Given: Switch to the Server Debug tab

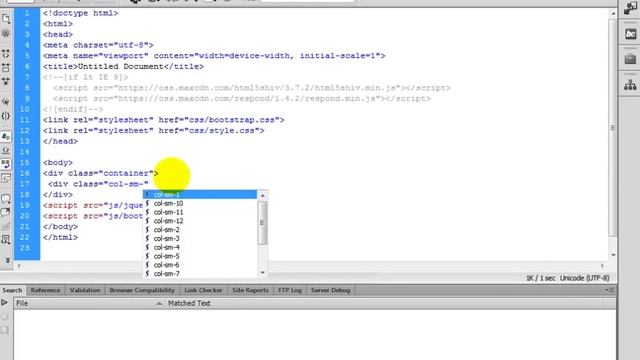Looking at the screenshot, I should pos(331,290).
